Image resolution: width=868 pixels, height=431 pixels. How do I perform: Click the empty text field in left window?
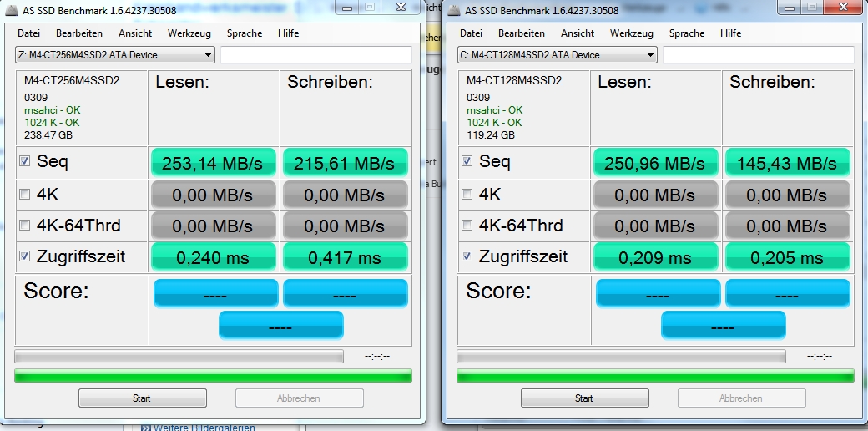coord(316,55)
